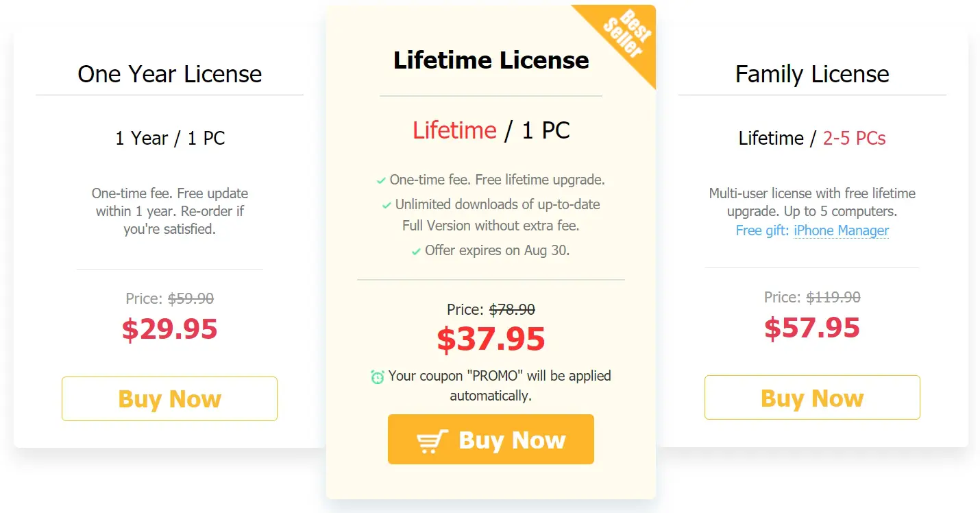
Task: Select the Lifetime License heading
Action: point(491,60)
